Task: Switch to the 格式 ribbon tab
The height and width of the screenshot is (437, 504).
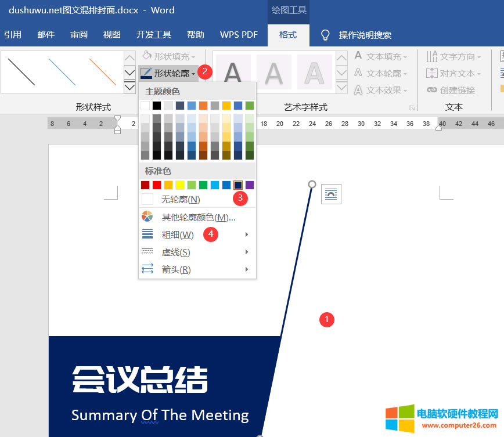Action: coord(288,35)
